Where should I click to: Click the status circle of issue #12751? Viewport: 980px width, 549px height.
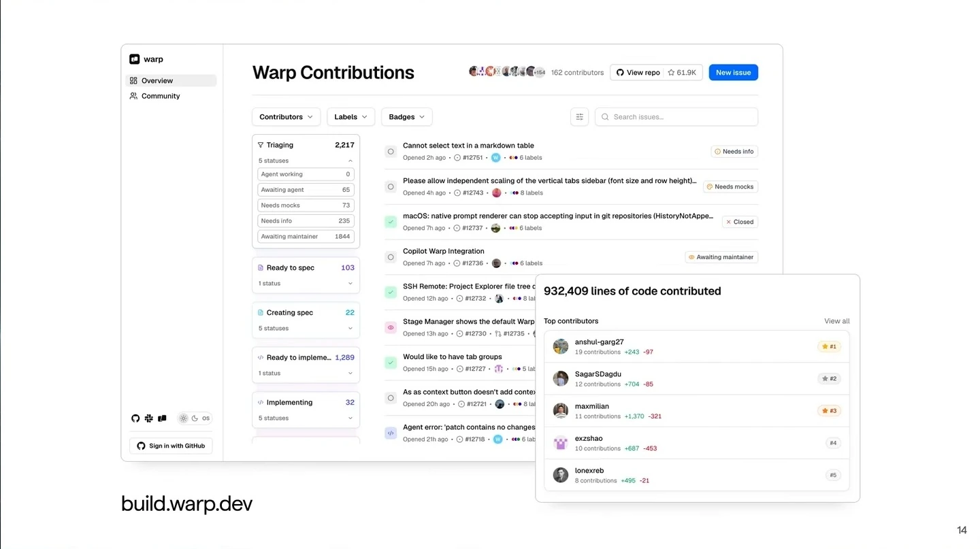click(391, 152)
